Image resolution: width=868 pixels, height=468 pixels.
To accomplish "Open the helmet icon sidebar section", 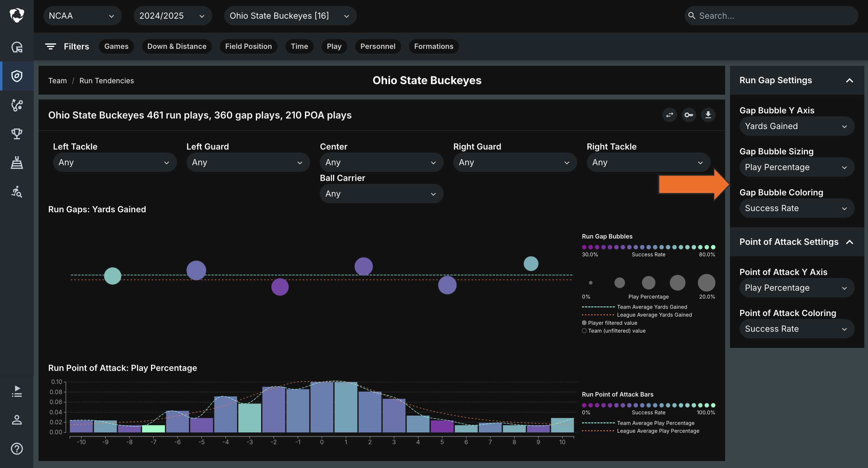I will pos(17,47).
